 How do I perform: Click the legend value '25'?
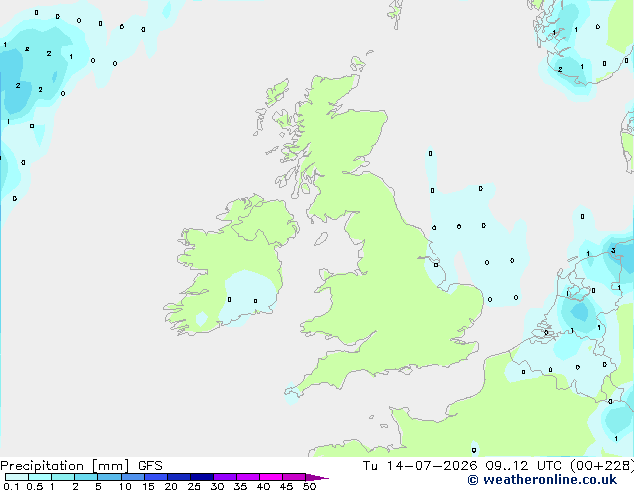pos(194,486)
